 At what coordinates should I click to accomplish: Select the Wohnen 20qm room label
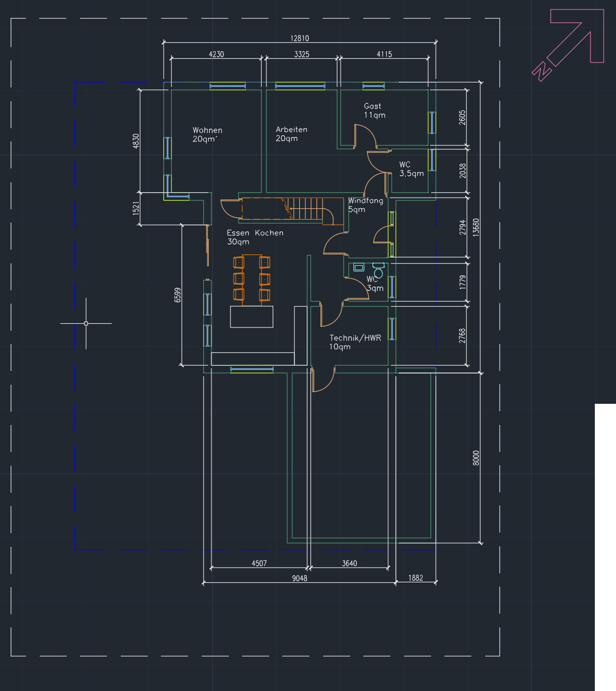coord(207,135)
